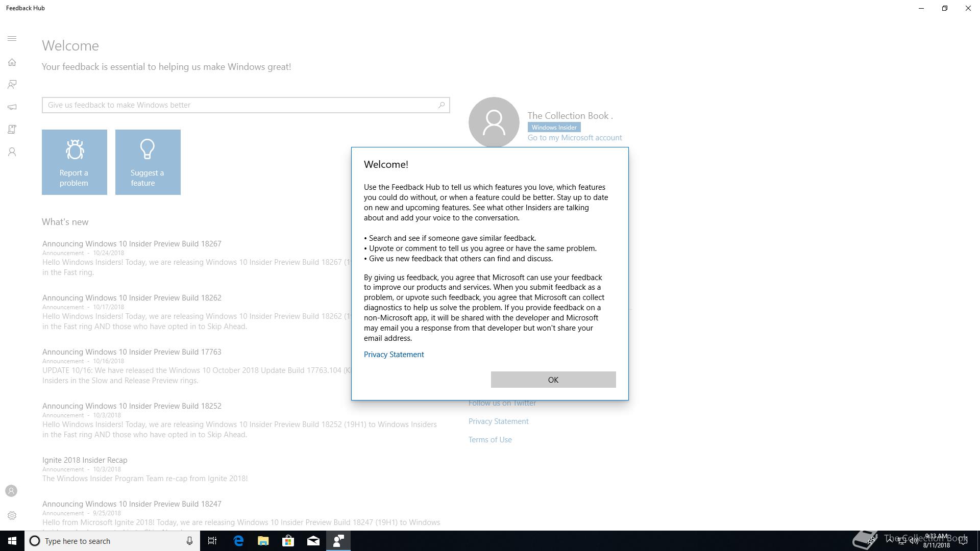The height and width of the screenshot is (551, 980).
Task: Open Go to my Microsoft account link
Action: [x=575, y=138]
